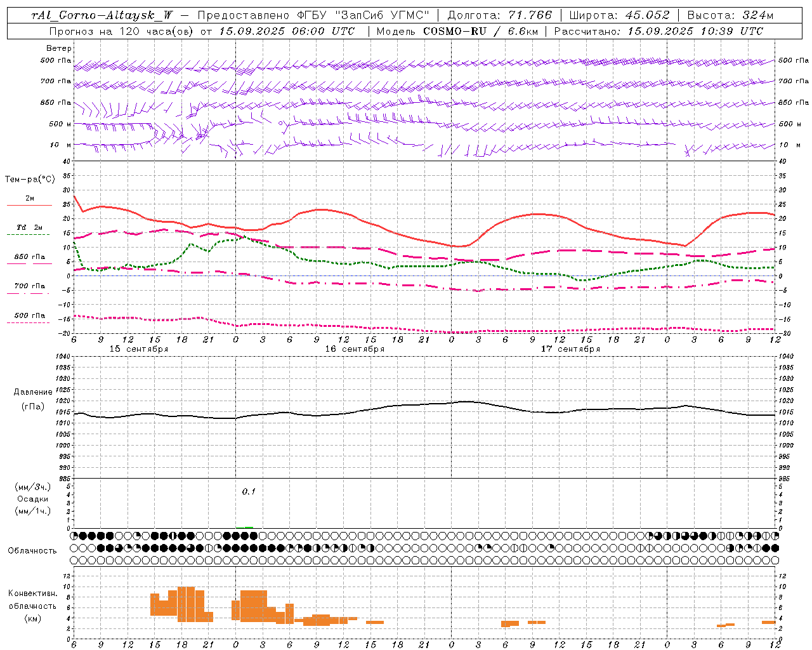Screen dimensions: 812x650
Task: Click the (гПа) unit label under Давление
Action: tap(33, 406)
